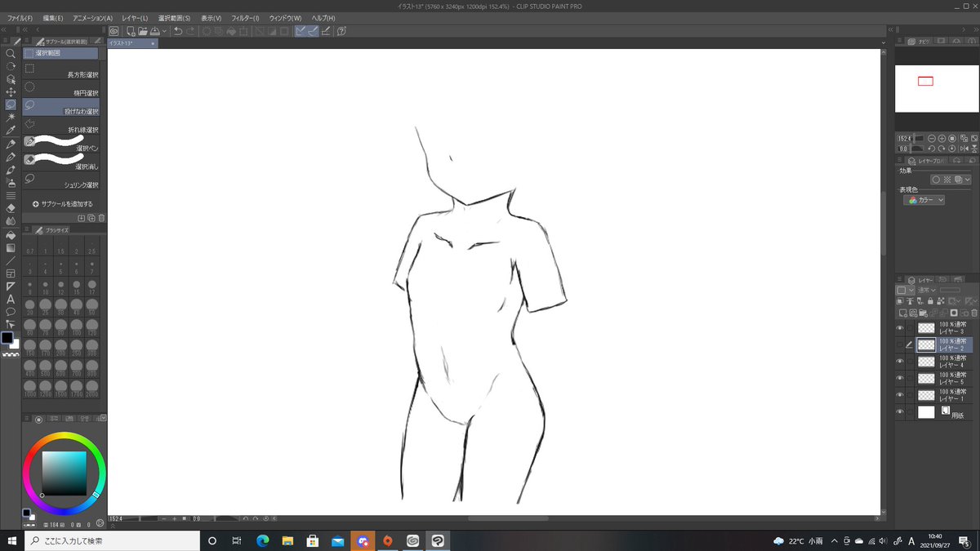The image size is (980, 551).
Task: Click the New document icon
Action: tap(131, 31)
